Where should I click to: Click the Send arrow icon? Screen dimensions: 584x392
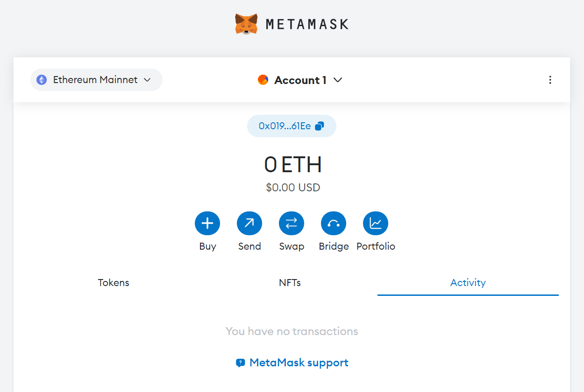click(249, 224)
